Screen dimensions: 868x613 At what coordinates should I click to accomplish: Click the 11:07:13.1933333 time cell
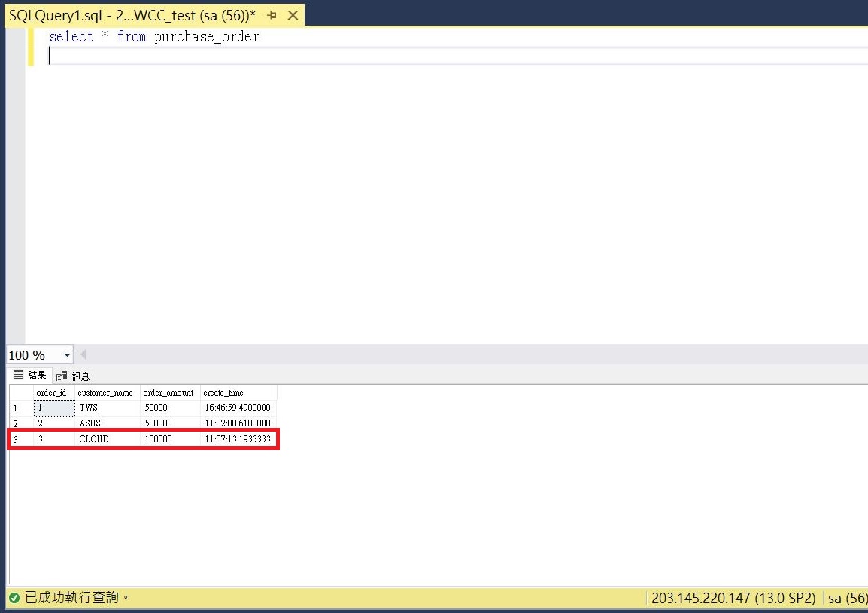[238, 439]
